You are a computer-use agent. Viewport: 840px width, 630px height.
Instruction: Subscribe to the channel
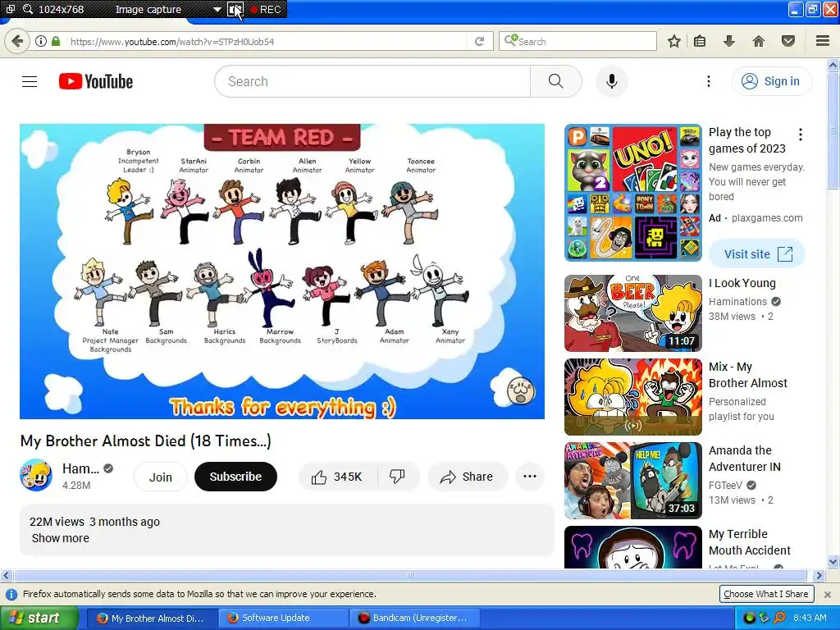pyautogui.click(x=235, y=477)
